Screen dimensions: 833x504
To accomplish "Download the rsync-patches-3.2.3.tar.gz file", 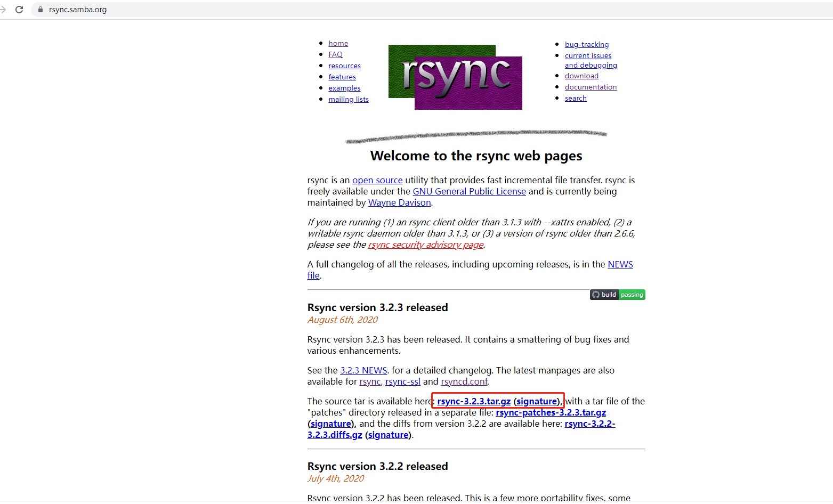I will point(551,412).
